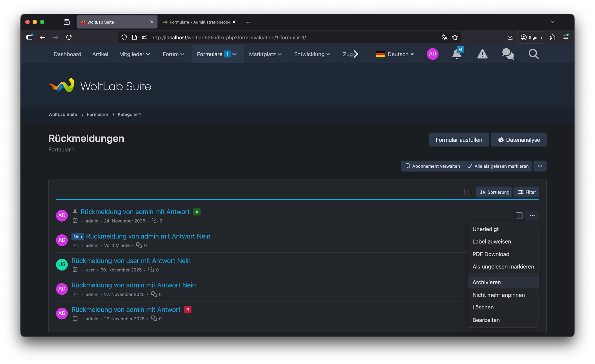Check the first Rückmeldung row's checkbox
Image resolution: width=595 pixels, height=364 pixels.
tap(519, 216)
